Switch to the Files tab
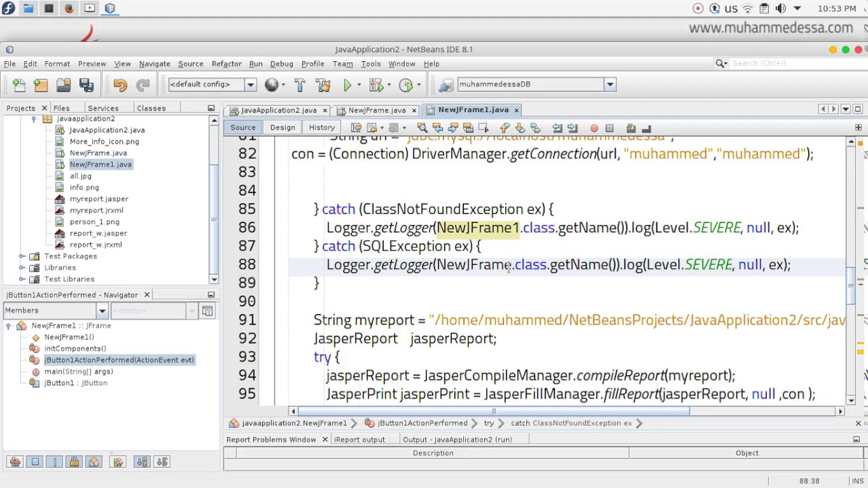The height and width of the screenshot is (488, 868). [x=61, y=108]
